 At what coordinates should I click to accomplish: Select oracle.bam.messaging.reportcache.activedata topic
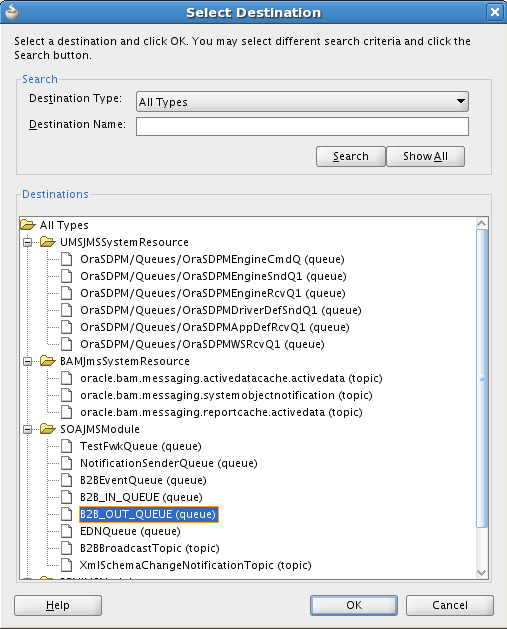point(221,412)
